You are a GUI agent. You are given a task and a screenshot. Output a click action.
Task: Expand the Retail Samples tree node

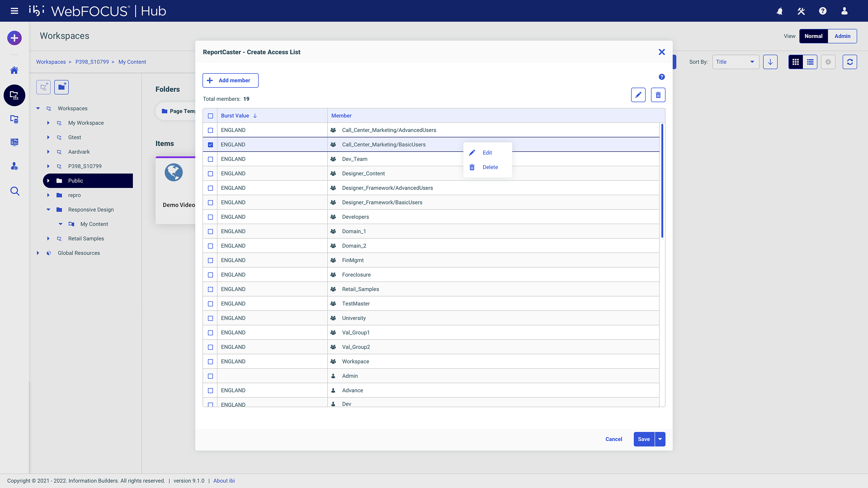pos(48,239)
